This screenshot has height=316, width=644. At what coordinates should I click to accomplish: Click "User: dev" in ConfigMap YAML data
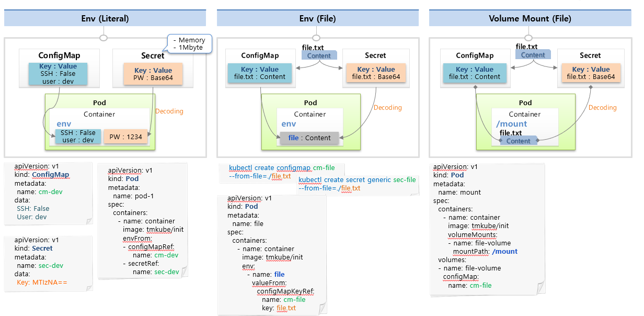32,217
